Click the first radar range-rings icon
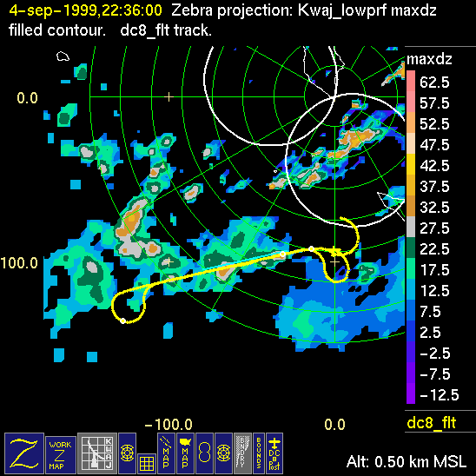 (127, 453)
